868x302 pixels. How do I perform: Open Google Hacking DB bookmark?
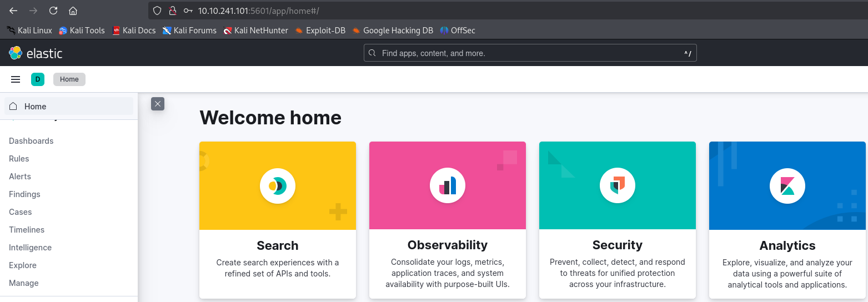click(393, 31)
